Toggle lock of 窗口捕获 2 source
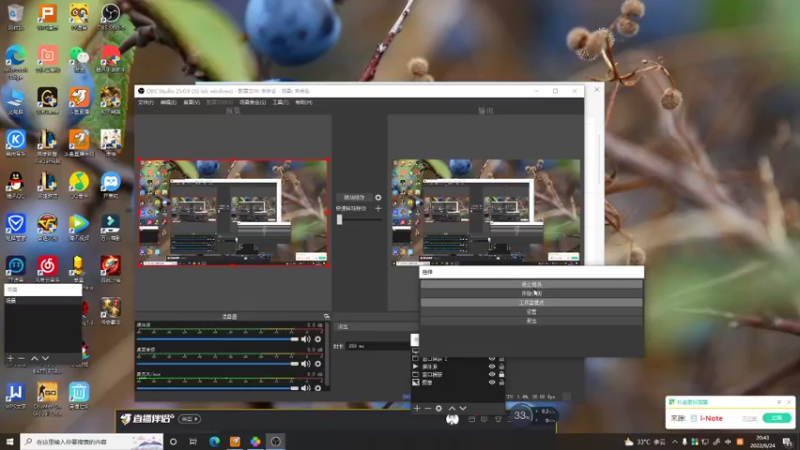Viewport: 800px width, 450px height. pos(502,359)
